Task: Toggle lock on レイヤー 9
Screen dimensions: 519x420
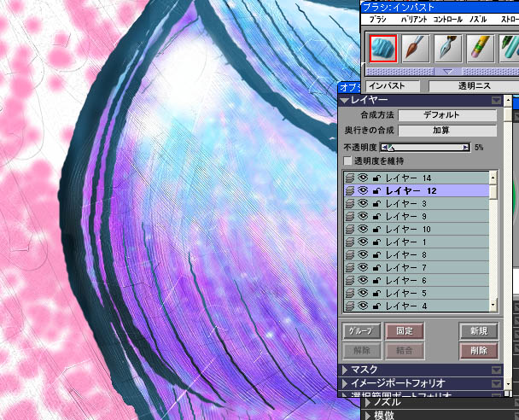Action: coord(376,217)
